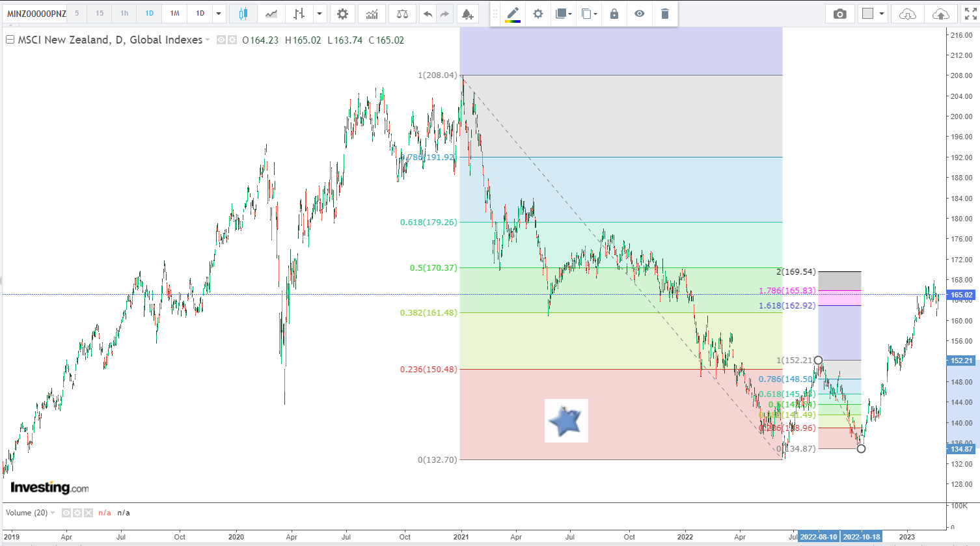Click the 2022-10-18 date marker
980x546 pixels.
tap(862, 537)
